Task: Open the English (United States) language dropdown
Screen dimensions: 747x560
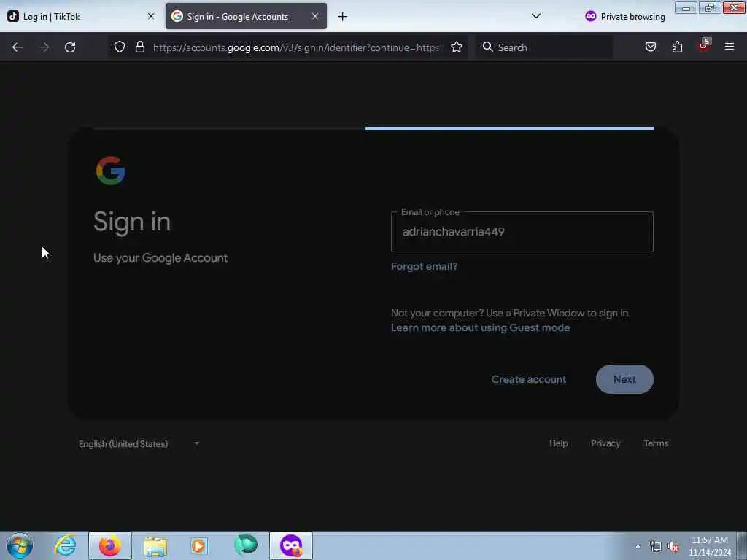Action: point(139,444)
